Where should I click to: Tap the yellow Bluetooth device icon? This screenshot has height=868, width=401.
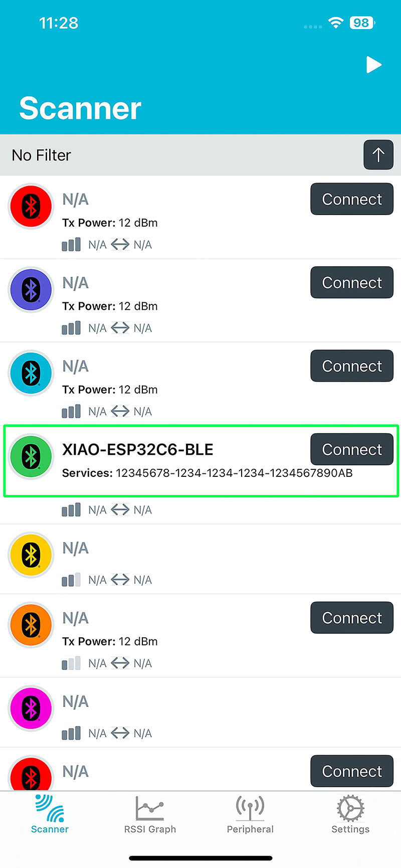pyautogui.click(x=31, y=555)
